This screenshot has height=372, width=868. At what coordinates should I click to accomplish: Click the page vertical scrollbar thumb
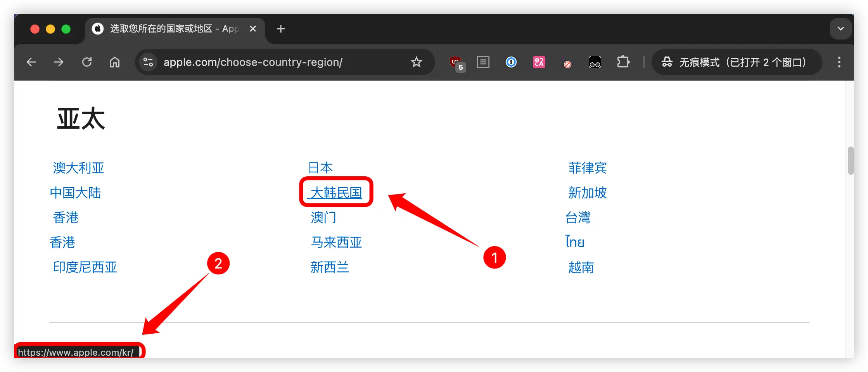click(851, 160)
